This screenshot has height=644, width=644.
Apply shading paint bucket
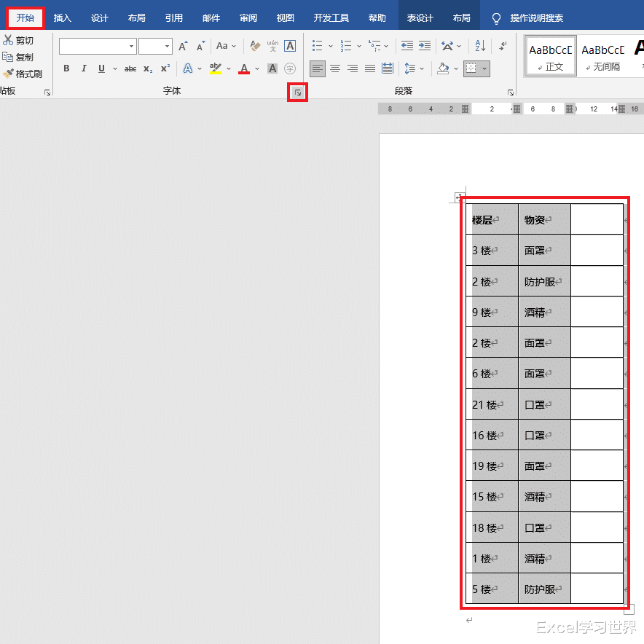tap(443, 68)
